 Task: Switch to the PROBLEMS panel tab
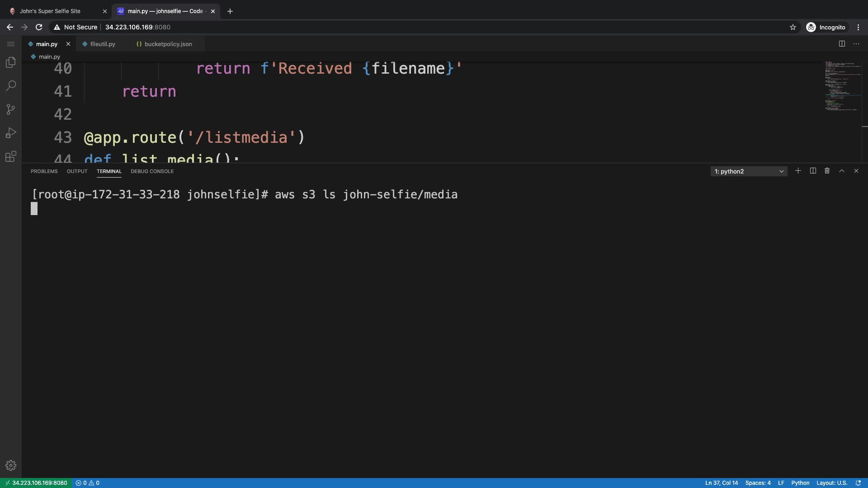click(x=44, y=171)
